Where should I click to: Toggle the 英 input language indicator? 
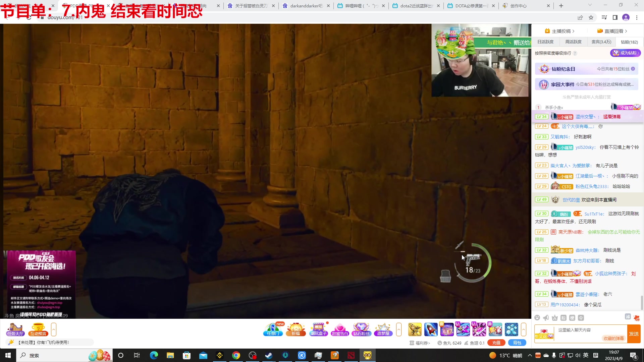(x=586, y=355)
